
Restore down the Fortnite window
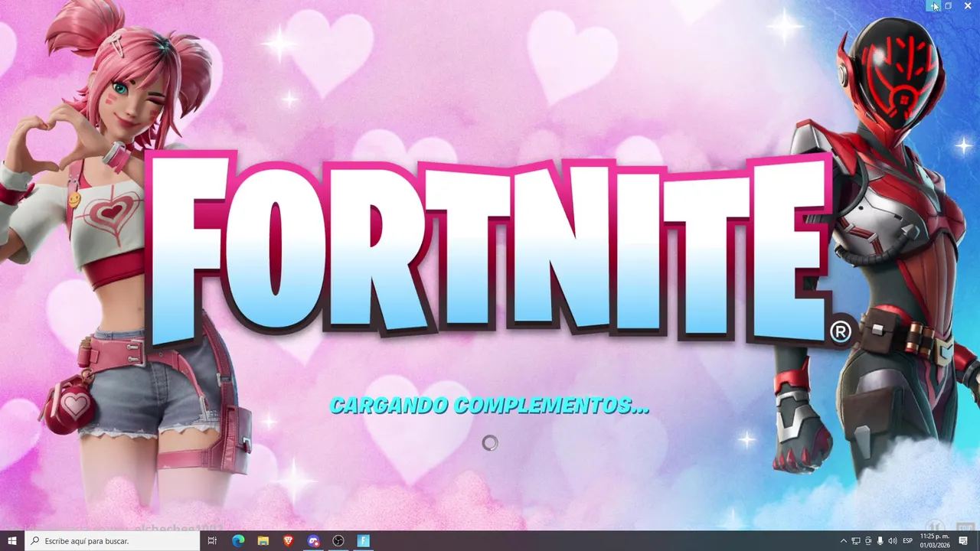pos(949,6)
